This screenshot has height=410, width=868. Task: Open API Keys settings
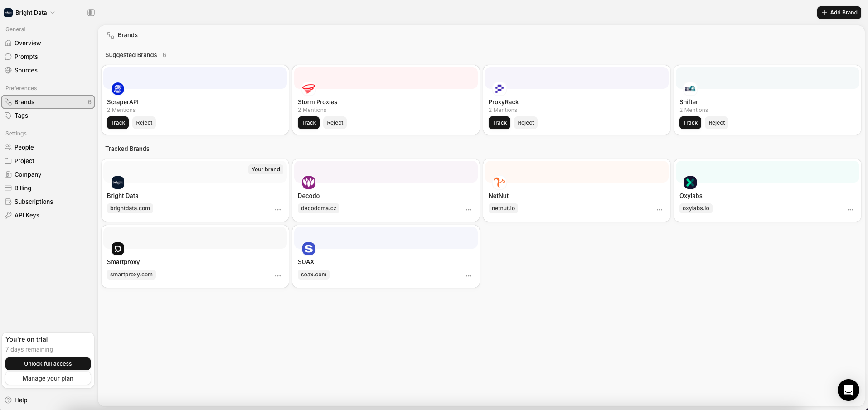click(x=48, y=215)
